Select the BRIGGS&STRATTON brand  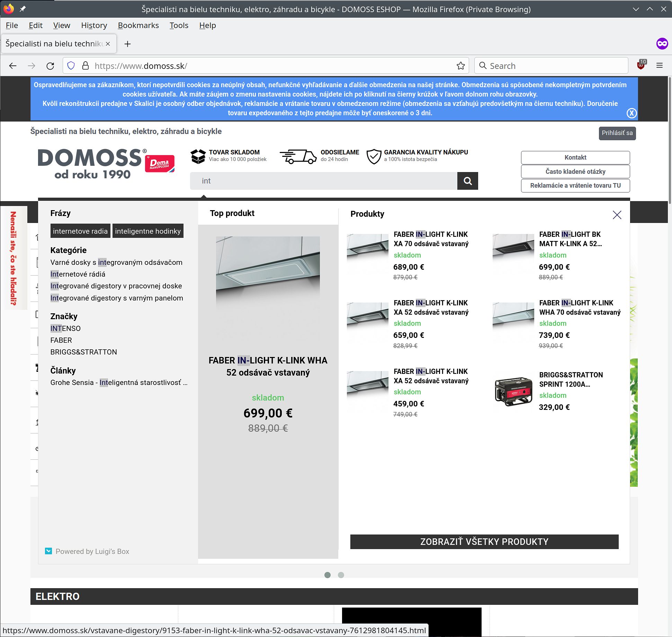click(x=84, y=352)
